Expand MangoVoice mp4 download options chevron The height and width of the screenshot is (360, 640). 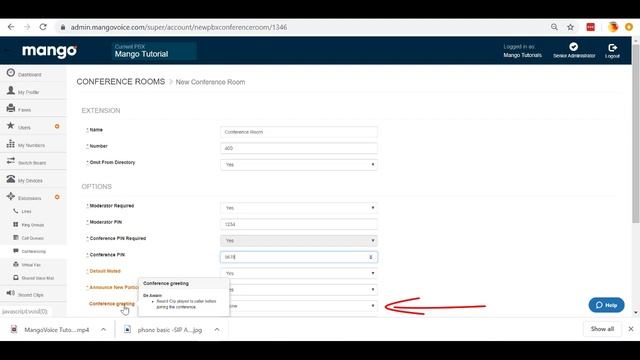[x=103, y=329]
